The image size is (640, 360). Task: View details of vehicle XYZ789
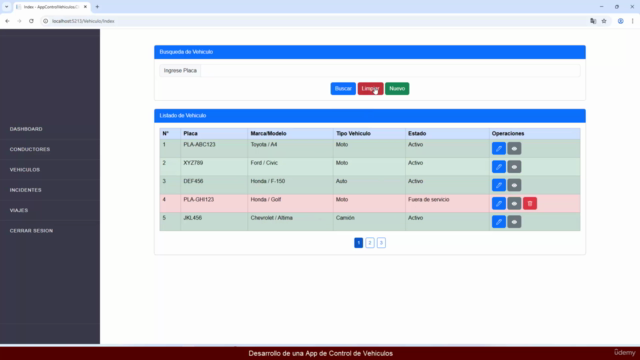[x=514, y=167]
